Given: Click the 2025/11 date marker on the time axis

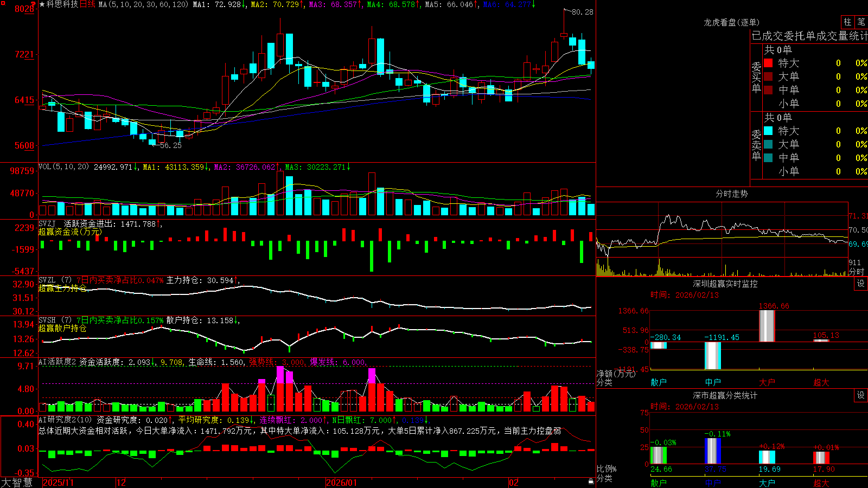Looking at the screenshot, I should [58, 483].
